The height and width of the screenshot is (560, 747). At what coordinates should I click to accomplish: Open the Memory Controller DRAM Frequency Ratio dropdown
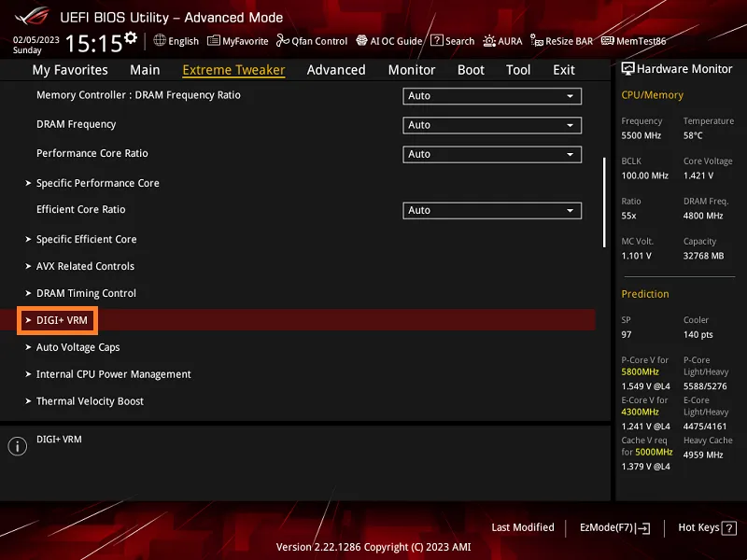(491, 95)
